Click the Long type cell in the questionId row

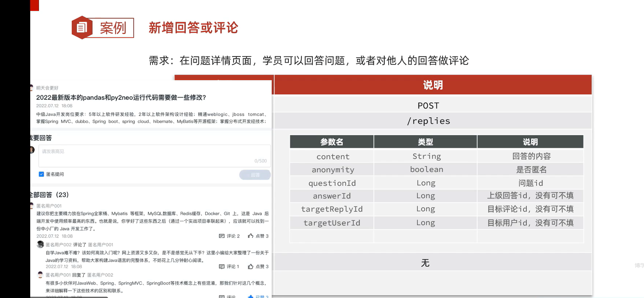pos(425,183)
